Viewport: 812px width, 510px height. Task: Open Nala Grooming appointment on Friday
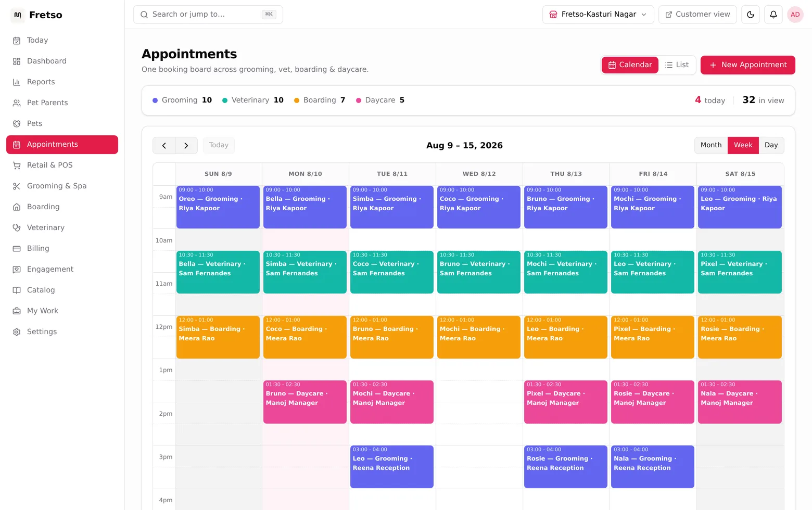point(653,467)
